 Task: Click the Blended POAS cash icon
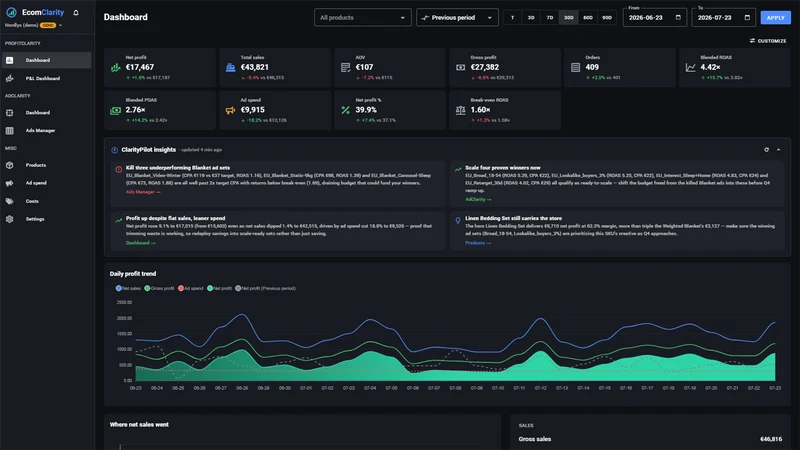pyautogui.click(x=115, y=110)
